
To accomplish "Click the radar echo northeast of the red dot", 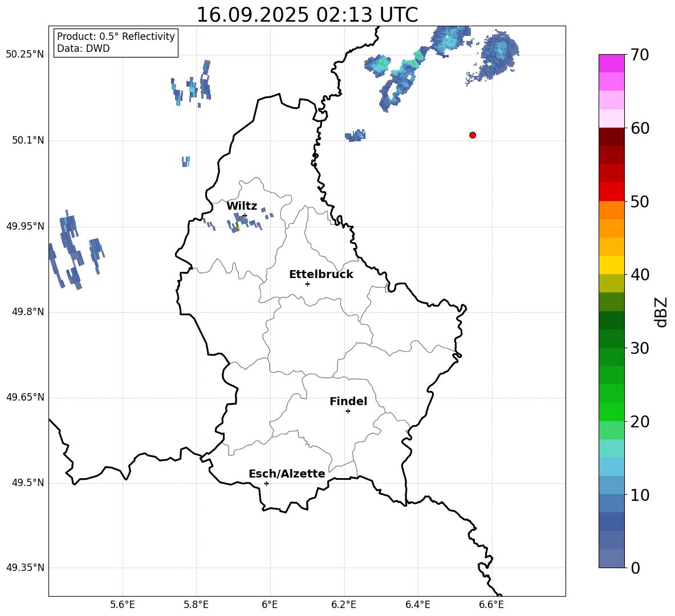I will point(493,58).
